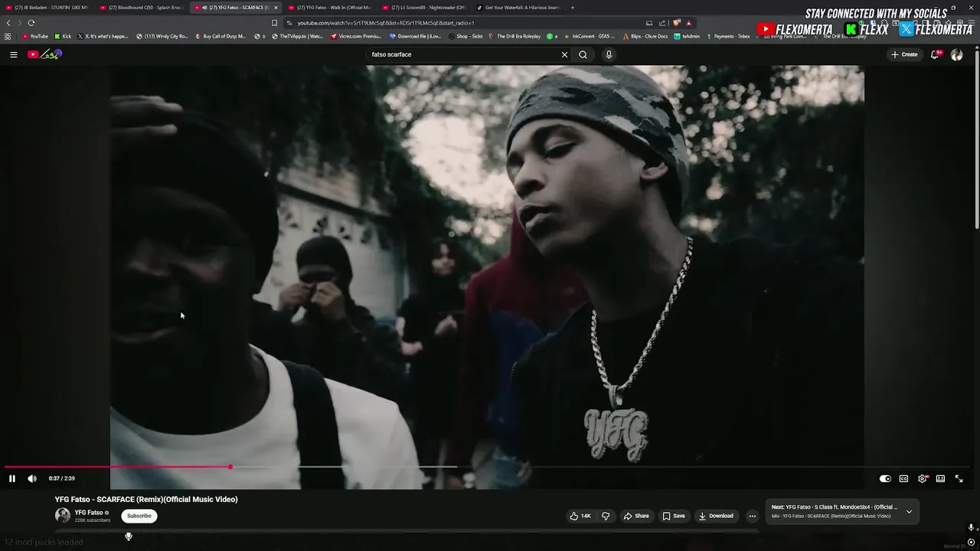980x551 pixels.
Task: Open YFG Fatso channel name link
Action: click(x=89, y=513)
